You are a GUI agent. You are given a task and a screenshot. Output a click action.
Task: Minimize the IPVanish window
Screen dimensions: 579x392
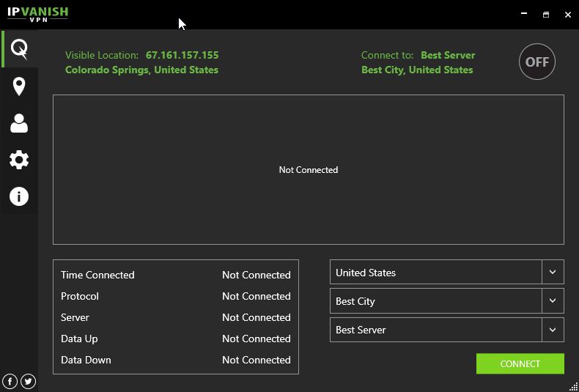tap(524, 14)
